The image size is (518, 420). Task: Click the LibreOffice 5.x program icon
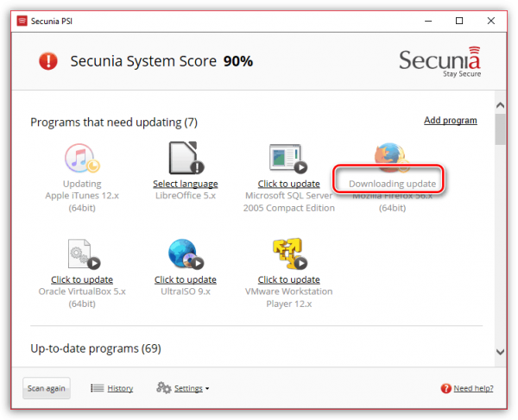[186, 157]
